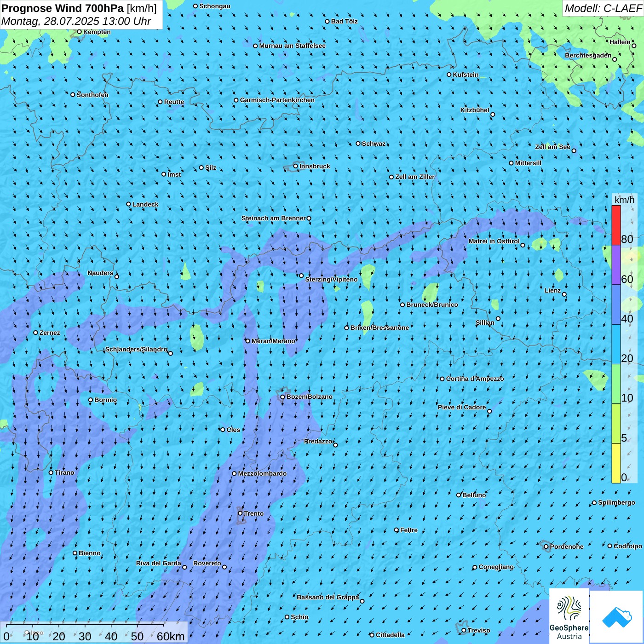
Task: Click the green 10-20 legend color
Action: click(x=616, y=384)
